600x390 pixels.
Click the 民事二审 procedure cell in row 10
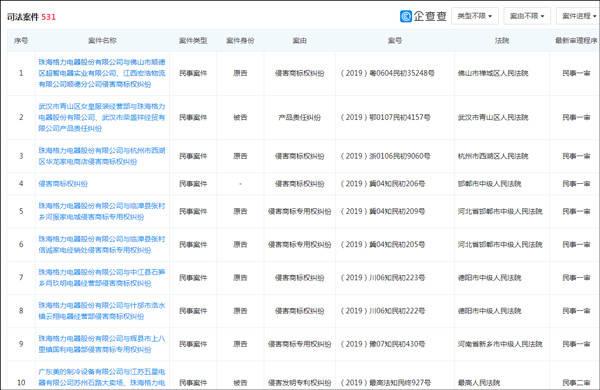click(576, 382)
